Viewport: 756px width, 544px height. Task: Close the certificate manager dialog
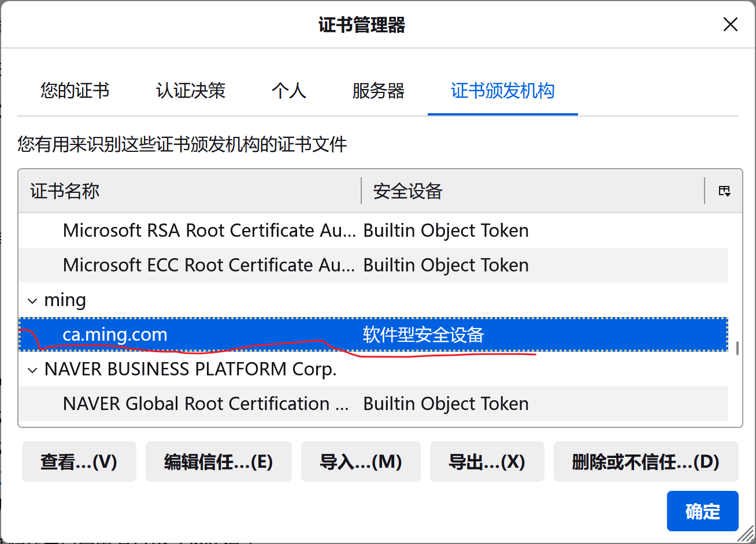click(731, 24)
